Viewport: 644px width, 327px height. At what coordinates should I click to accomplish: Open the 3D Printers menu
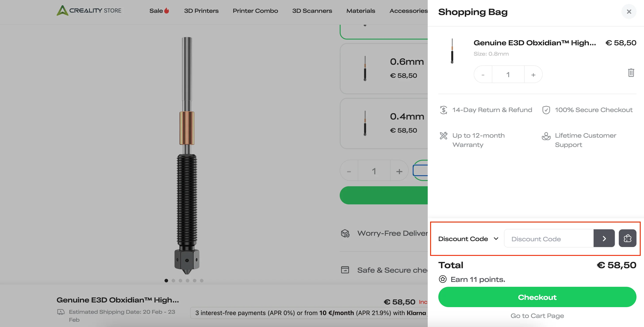point(201,11)
